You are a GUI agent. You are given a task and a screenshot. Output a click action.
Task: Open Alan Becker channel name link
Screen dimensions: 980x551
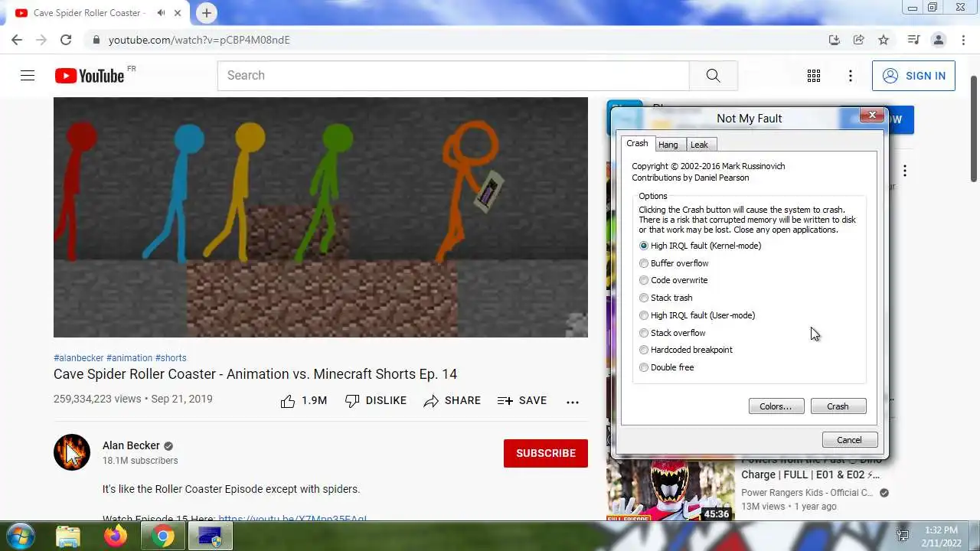(131, 445)
